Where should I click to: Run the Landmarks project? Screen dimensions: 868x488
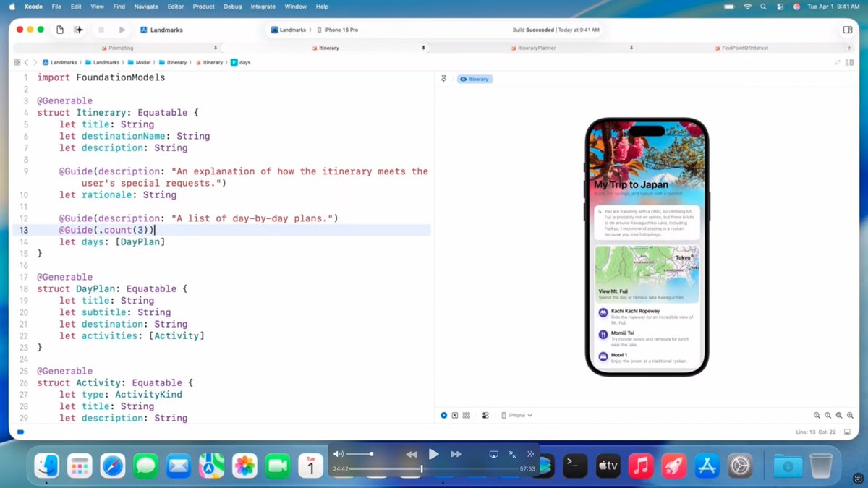coord(122,30)
